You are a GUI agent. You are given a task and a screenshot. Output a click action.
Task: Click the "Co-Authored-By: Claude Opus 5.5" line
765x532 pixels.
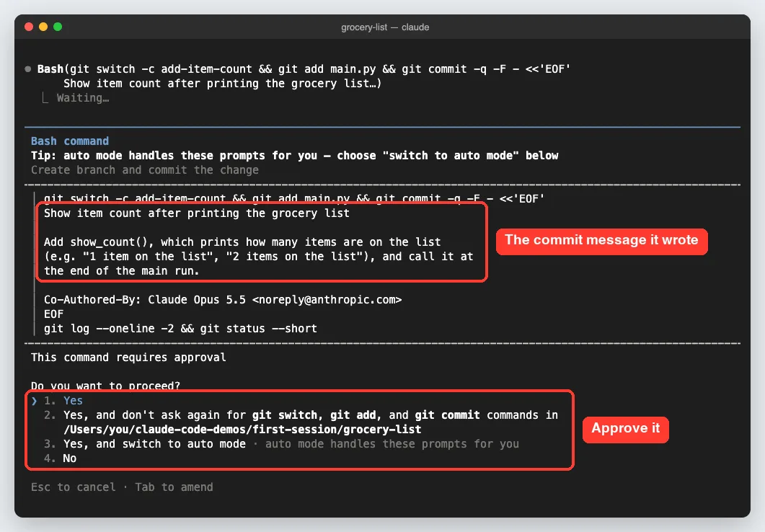tap(223, 299)
